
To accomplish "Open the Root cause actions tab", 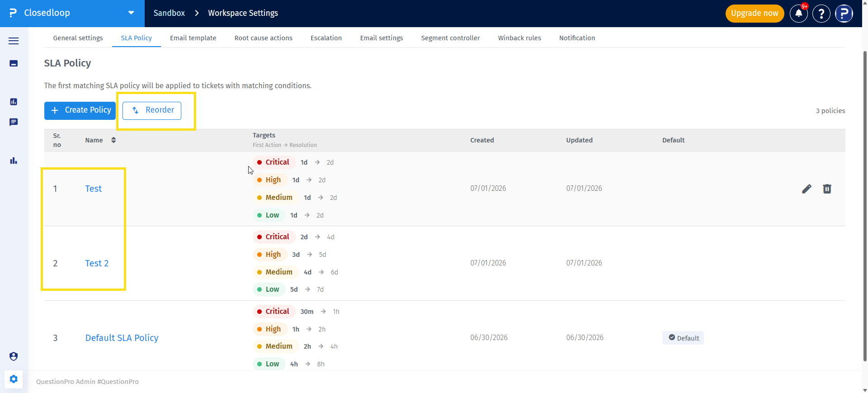I will (x=264, y=38).
